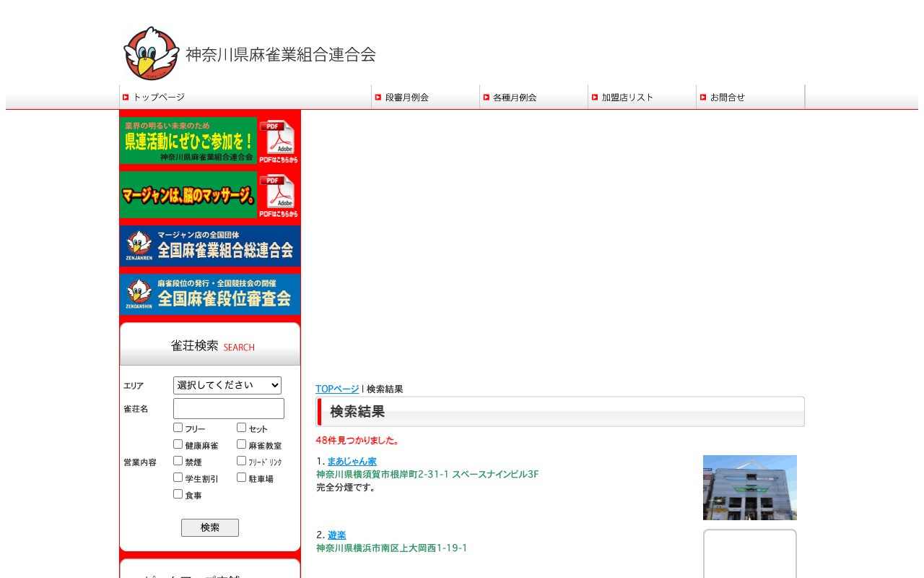Open the PDF via the Adobe icon on the green participation banner

[279, 137]
